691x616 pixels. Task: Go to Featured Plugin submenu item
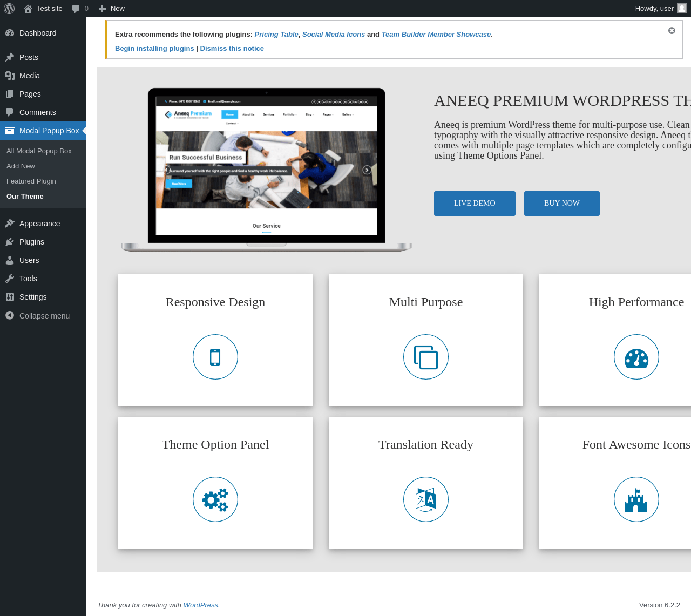coord(31,181)
